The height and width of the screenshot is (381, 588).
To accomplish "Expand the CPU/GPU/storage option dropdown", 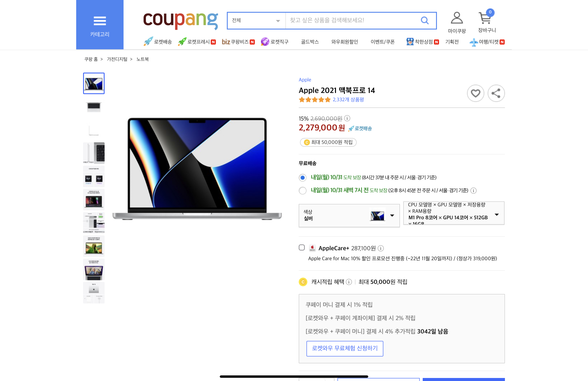I will click(x=454, y=213).
